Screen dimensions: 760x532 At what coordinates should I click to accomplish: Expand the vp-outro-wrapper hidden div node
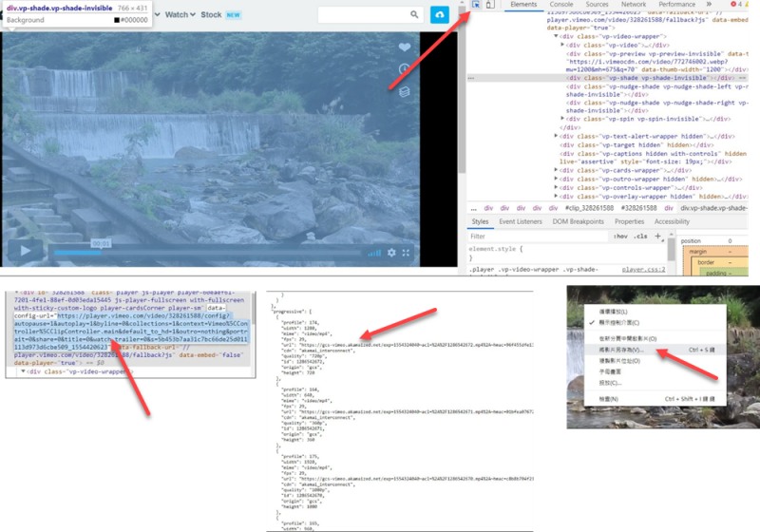[x=556, y=179]
